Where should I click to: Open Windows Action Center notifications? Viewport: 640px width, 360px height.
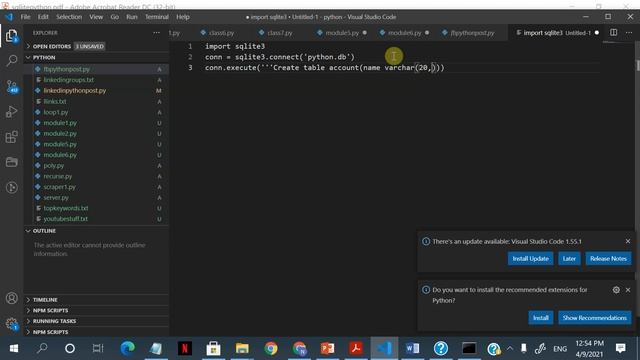tap(620, 348)
